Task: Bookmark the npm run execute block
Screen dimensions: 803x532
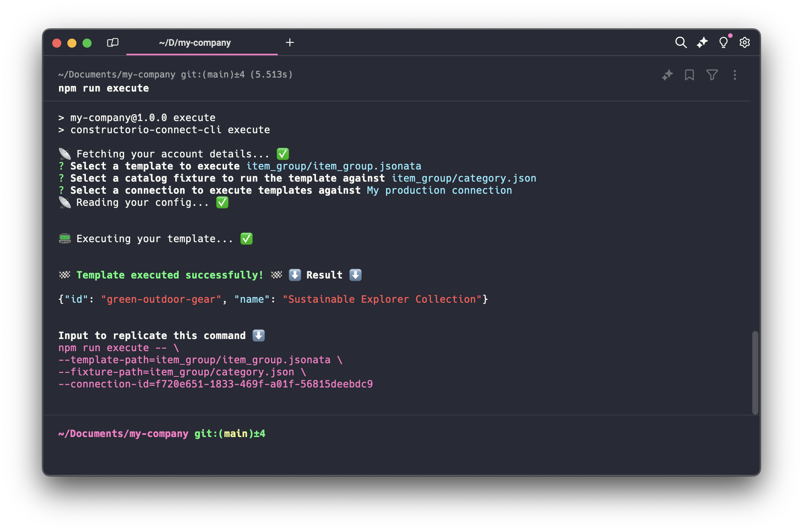Action: point(689,75)
